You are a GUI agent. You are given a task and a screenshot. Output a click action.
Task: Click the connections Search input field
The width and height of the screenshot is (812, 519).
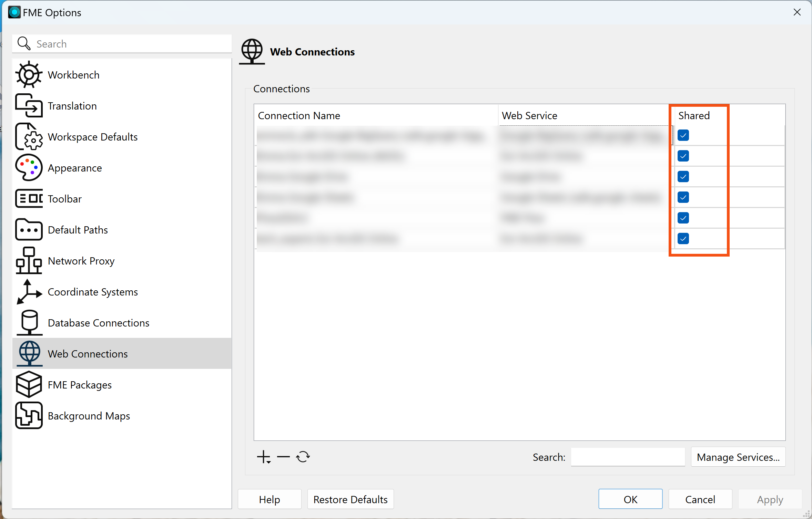[628, 457]
